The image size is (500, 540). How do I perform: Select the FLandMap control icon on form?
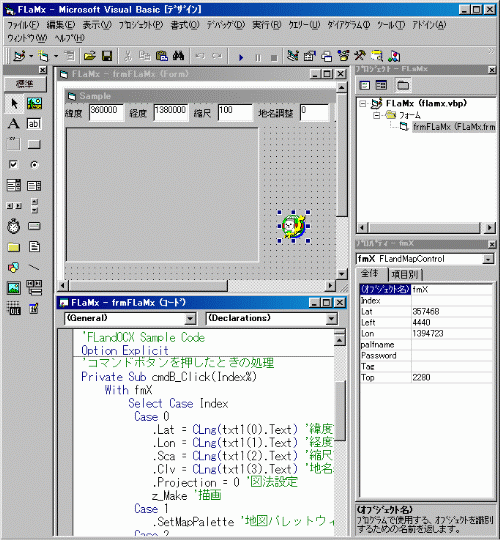pos(293,226)
